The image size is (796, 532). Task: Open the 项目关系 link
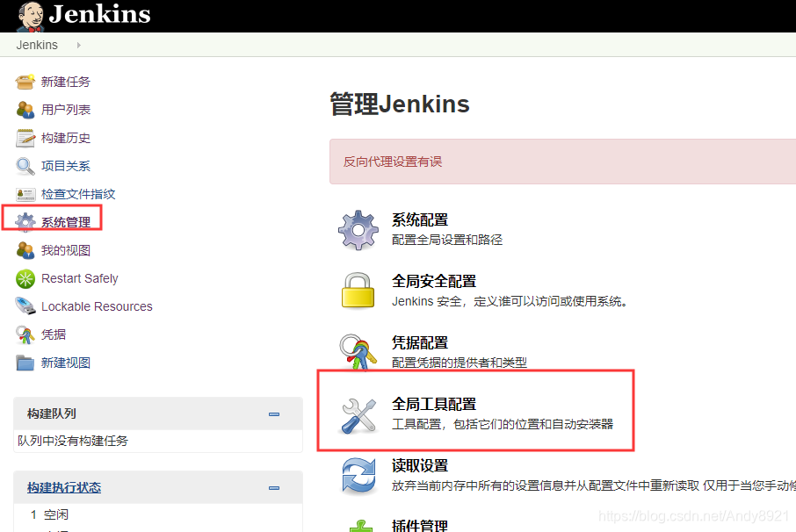point(66,166)
